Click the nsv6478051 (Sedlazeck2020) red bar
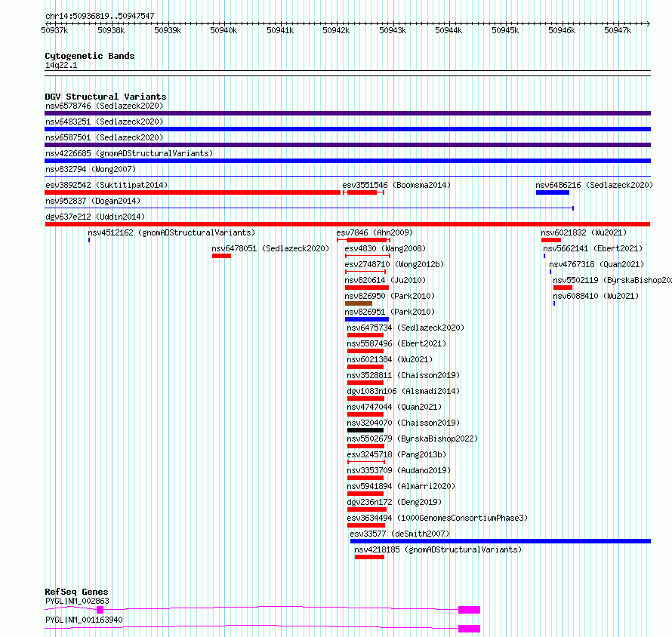The height and width of the screenshot is (637, 672). (221, 256)
